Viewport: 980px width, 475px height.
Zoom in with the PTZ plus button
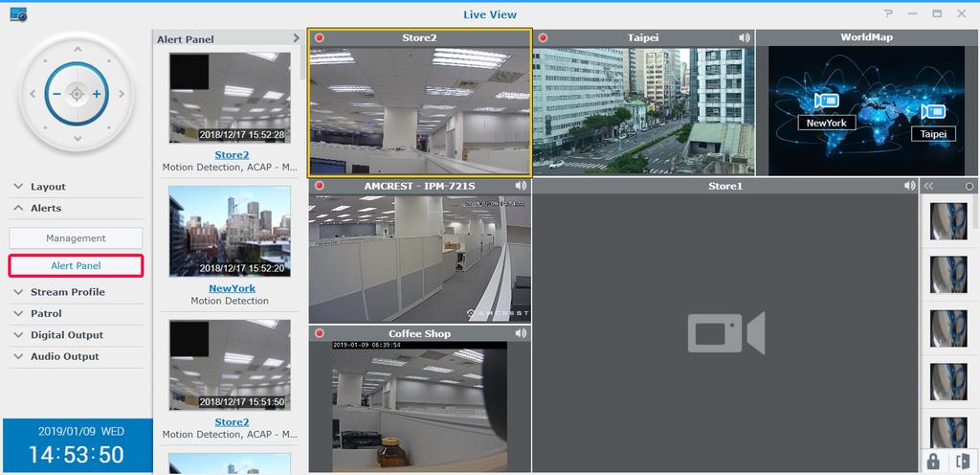pos(97,95)
